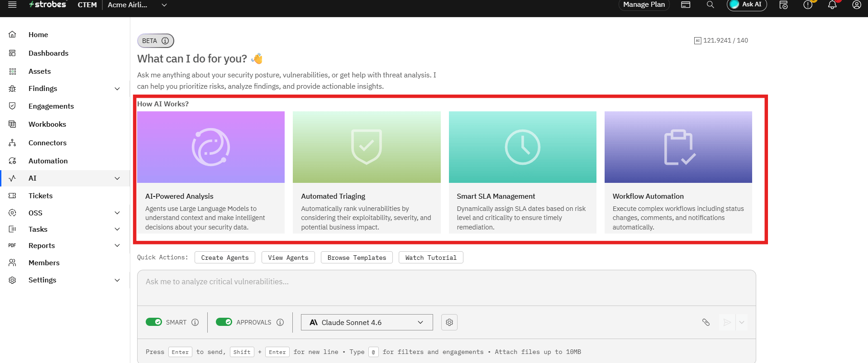The height and width of the screenshot is (363, 868).
Task: Click the chat prompt input field
Action: 446,288
